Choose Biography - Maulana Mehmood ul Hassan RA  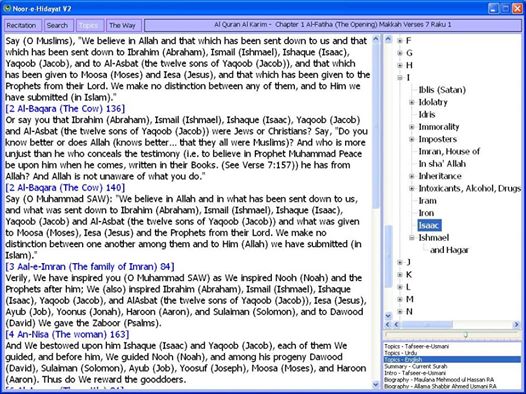coord(452,380)
